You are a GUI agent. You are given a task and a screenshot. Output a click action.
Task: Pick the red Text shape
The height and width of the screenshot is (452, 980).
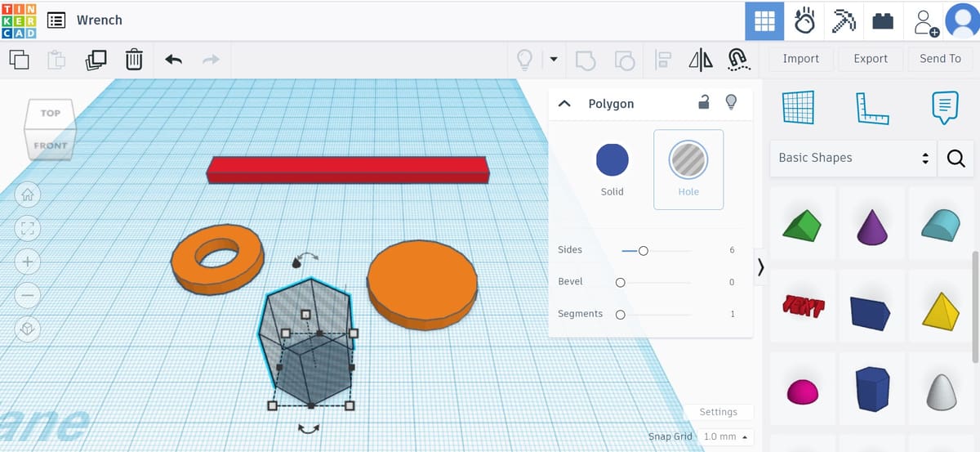[x=803, y=307]
